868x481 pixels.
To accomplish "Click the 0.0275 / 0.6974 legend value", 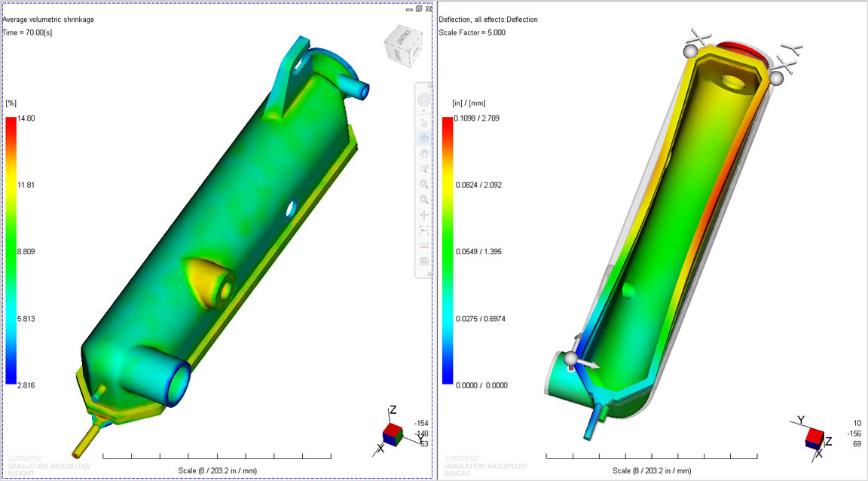I will coord(480,319).
